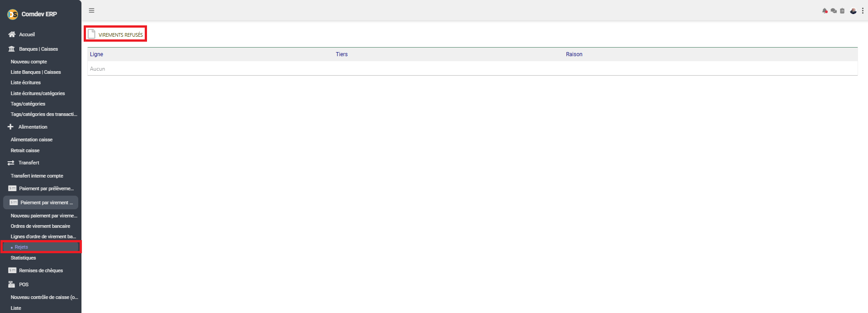Viewport: 868px width, 313px height.
Task: Open Nouveau paiement par virement
Action: [x=44, y=216]
